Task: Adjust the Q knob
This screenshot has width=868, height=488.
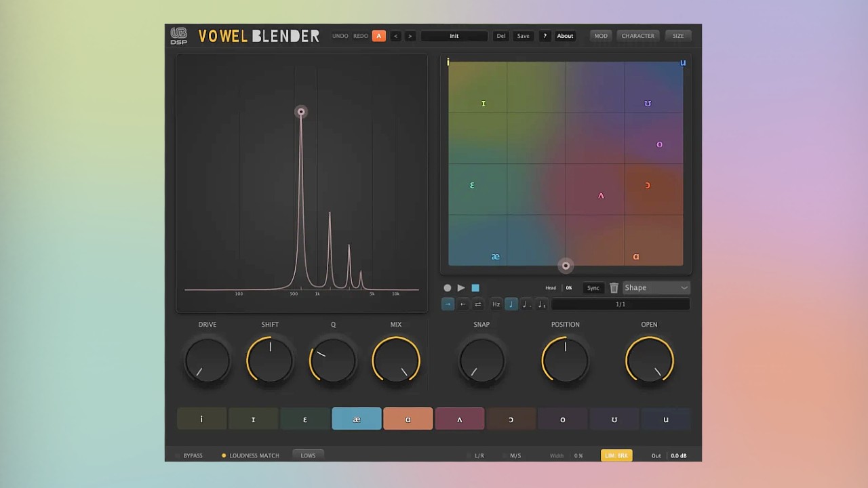Action: click(x=333, y=360)
